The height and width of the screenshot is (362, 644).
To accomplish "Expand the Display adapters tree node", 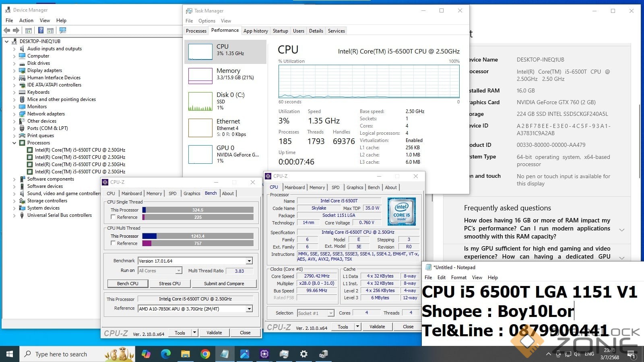I will pyautogui.click(x=14, y=70).
